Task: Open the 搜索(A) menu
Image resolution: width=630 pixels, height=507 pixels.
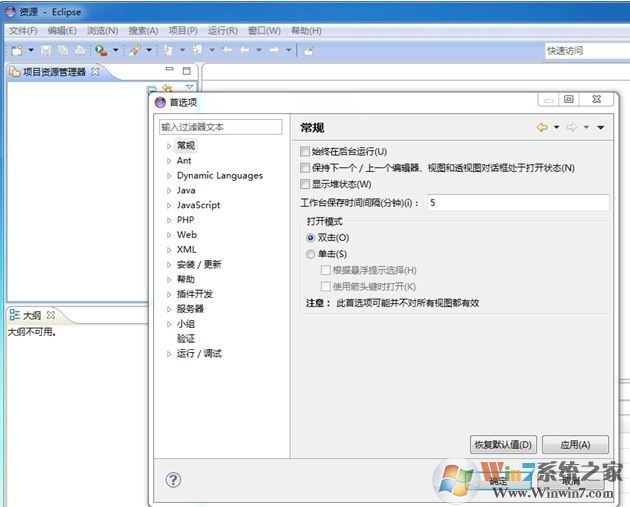Action: 143,31
